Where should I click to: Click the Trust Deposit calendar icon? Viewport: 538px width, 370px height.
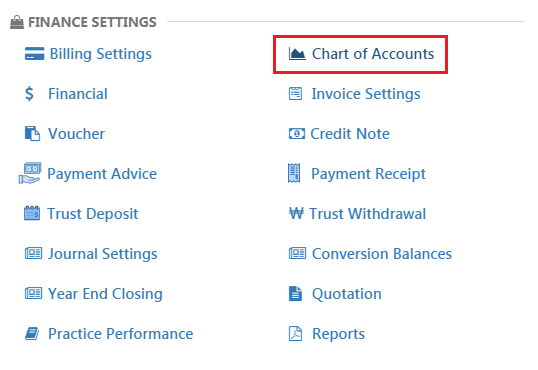pyautogui.click(x=32, y=213)
